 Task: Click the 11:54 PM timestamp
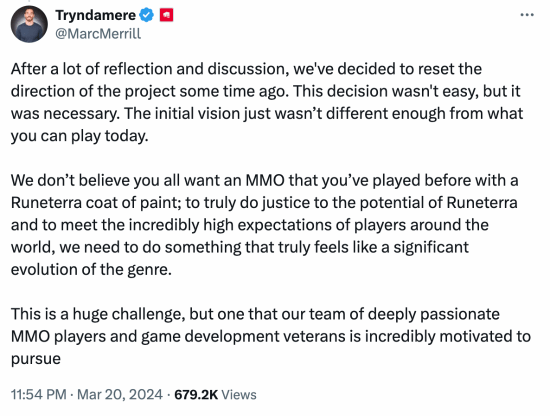pyautogui.click(x=39, y=395)
